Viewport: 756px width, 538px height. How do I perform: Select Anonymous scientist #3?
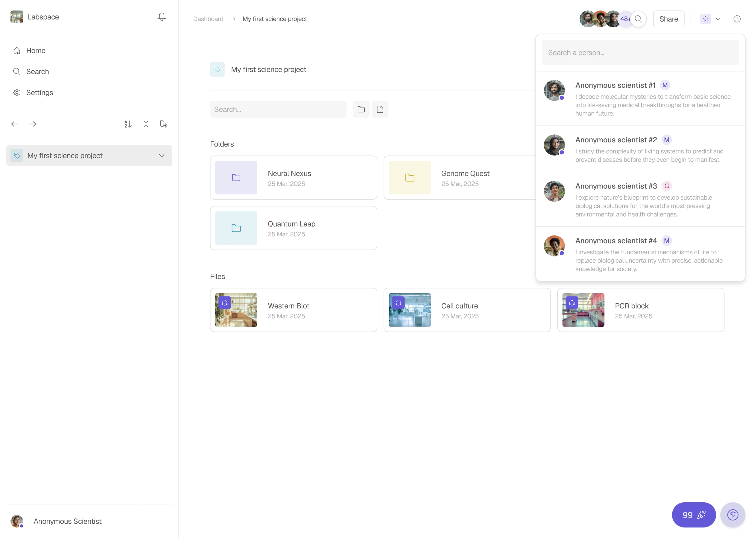[640, 199]
